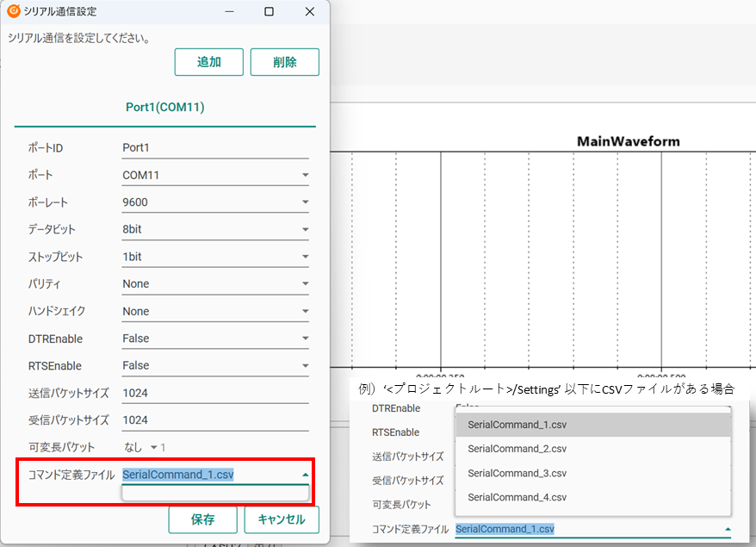This screenshot has height=547, width=756.
Task: Toggle the DTREnable False dropdown
Action: click(x=214, y=339)
